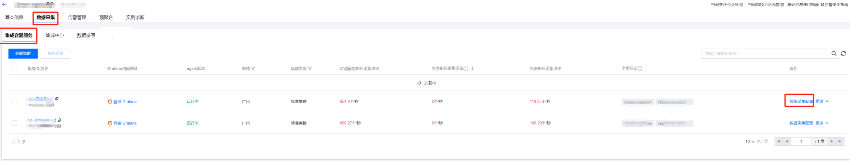Copy the first cluster's ID
Screen dimensions: 868x165
tap(57, 98)
